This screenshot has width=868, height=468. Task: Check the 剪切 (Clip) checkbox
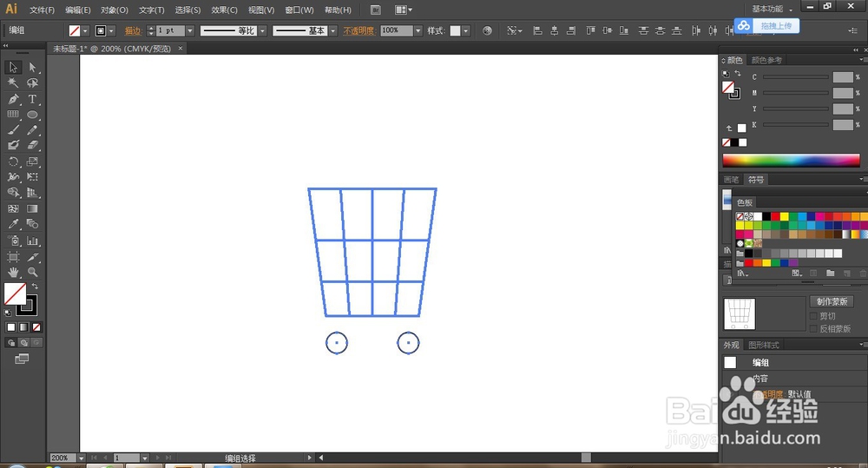point(813,316)
